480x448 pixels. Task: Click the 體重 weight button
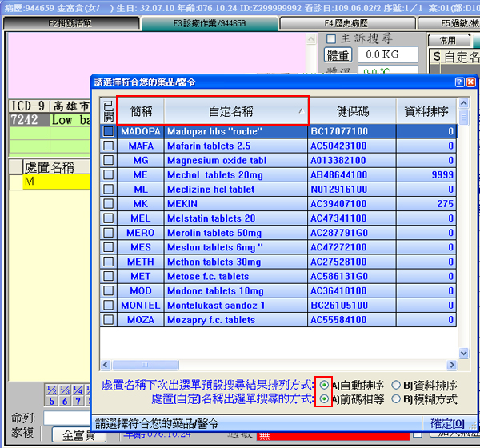pos(338,55)
